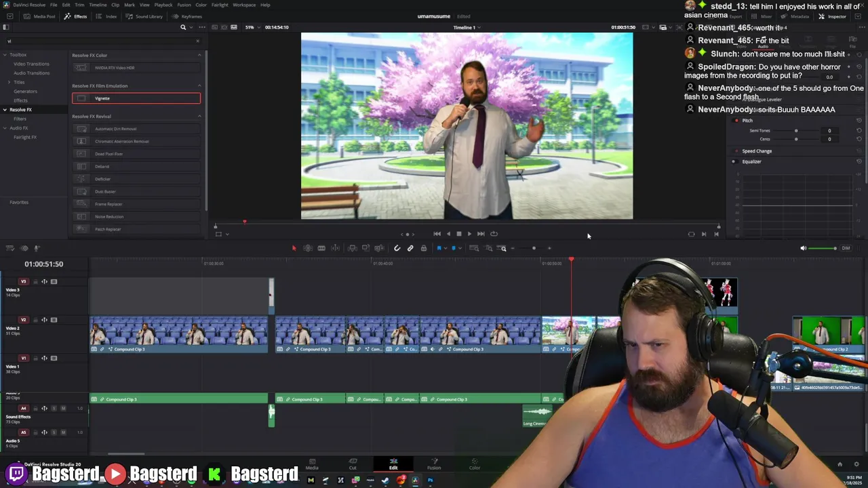Select the Vignette effect
Screen dimensions: 868x488
[136, 98]
